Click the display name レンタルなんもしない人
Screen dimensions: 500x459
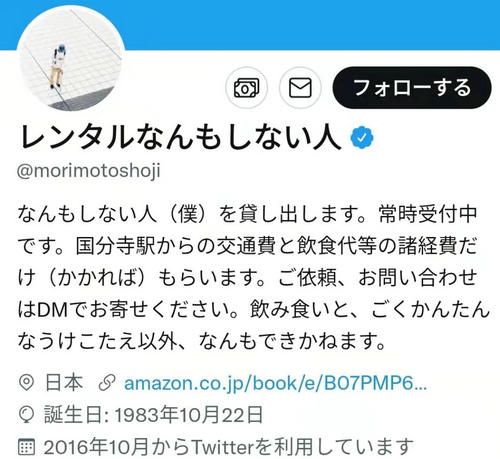point(180,136)
